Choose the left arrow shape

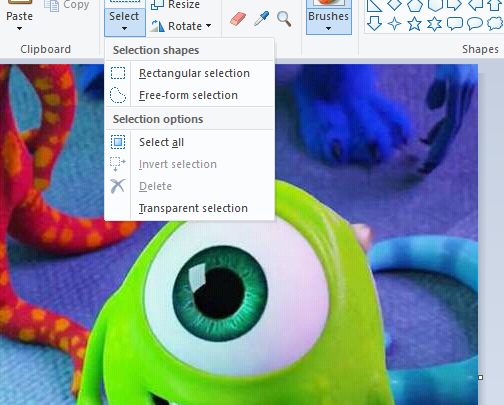click(475, 5)
